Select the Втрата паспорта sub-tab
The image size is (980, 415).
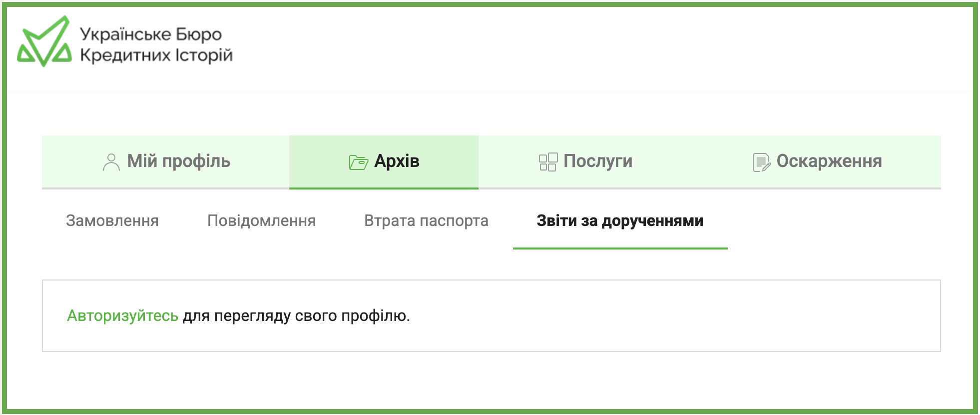[x=426, y=220]
